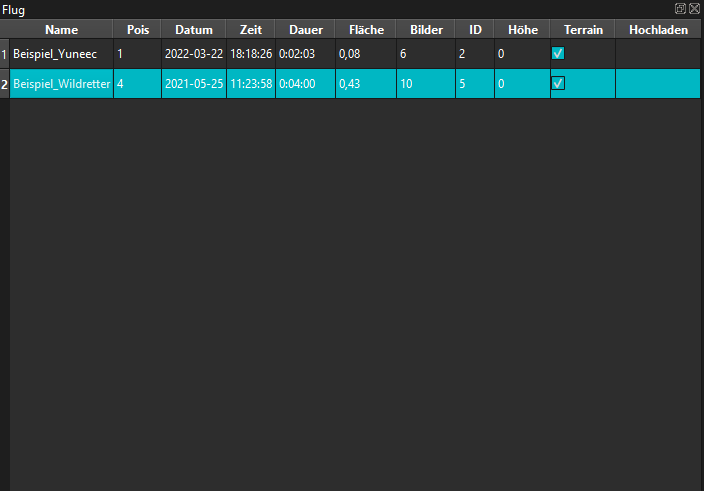
Task: Select row number 2 header
Action: [5, 84]
